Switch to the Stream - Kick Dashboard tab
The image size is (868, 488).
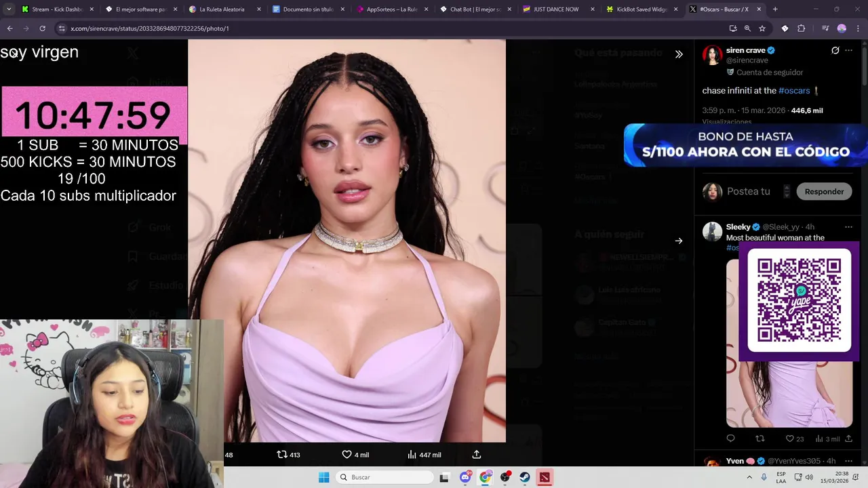[x=58, y=9]
